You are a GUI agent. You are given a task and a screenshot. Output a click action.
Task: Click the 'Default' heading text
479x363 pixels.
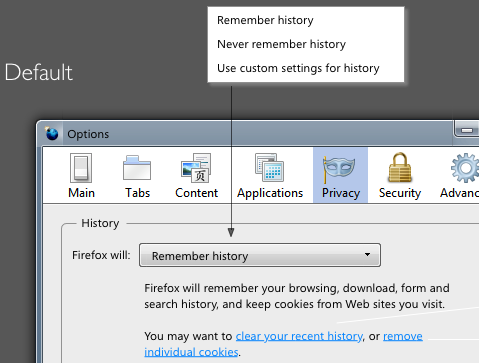tap(39, 72)
